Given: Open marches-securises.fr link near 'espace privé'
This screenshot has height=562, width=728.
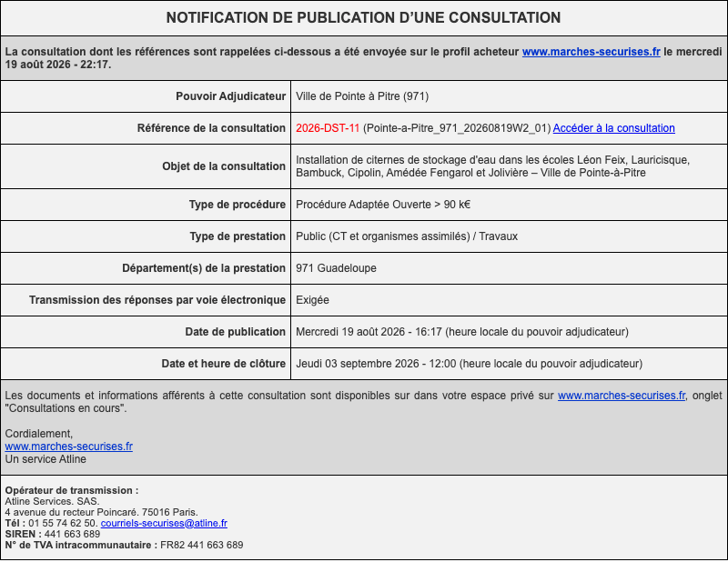Looking at the screenshot, I should pyautogui.click(x=622, y=396).
